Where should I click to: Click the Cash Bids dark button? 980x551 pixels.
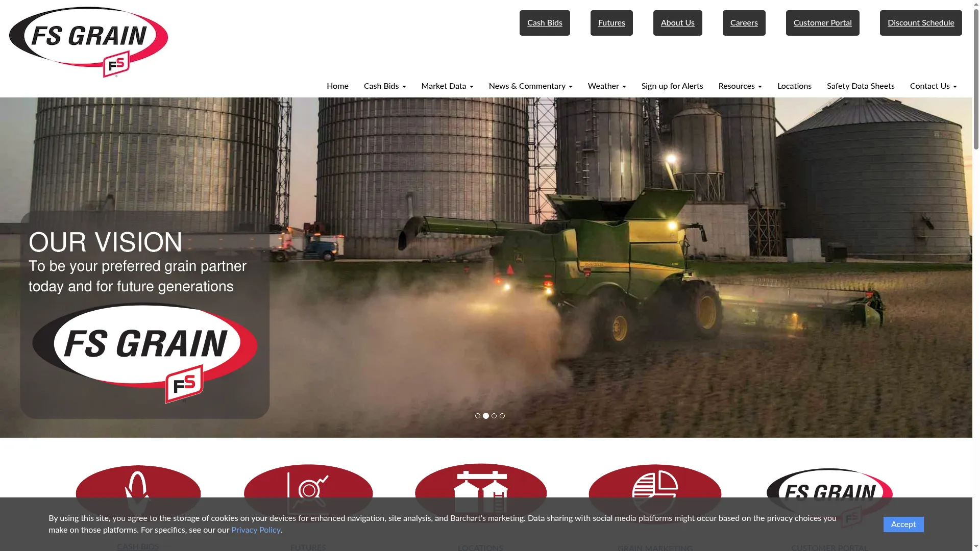(545, 23)
